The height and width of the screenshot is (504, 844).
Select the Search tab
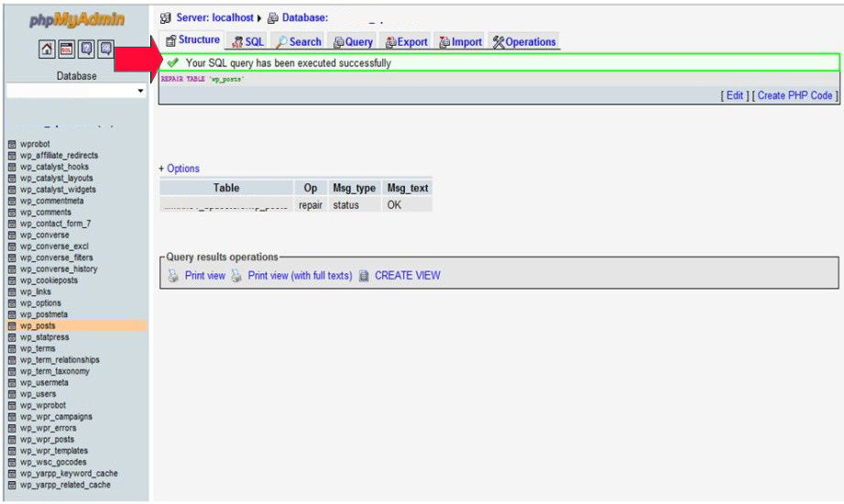click(x=299, y=42)
